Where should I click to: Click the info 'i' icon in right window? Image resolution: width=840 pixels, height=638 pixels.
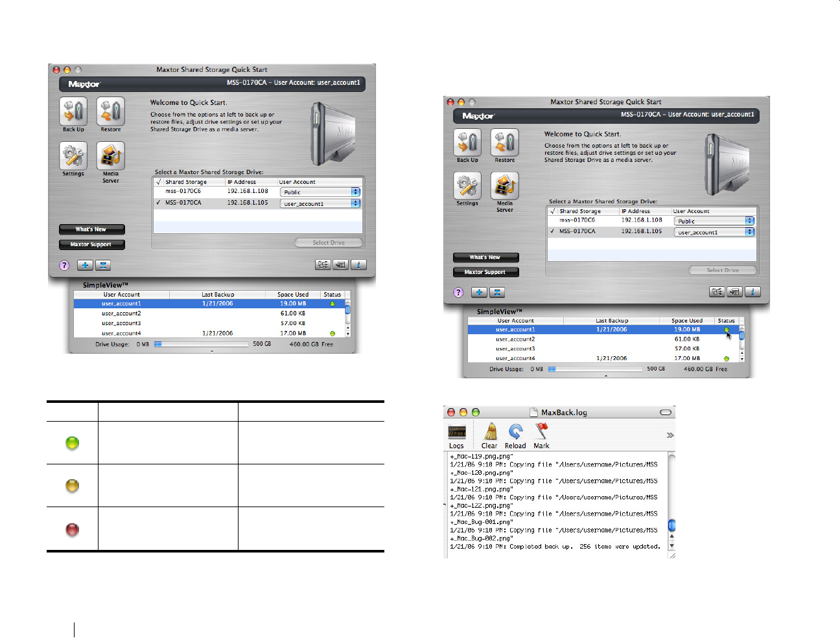coord(752,291)
